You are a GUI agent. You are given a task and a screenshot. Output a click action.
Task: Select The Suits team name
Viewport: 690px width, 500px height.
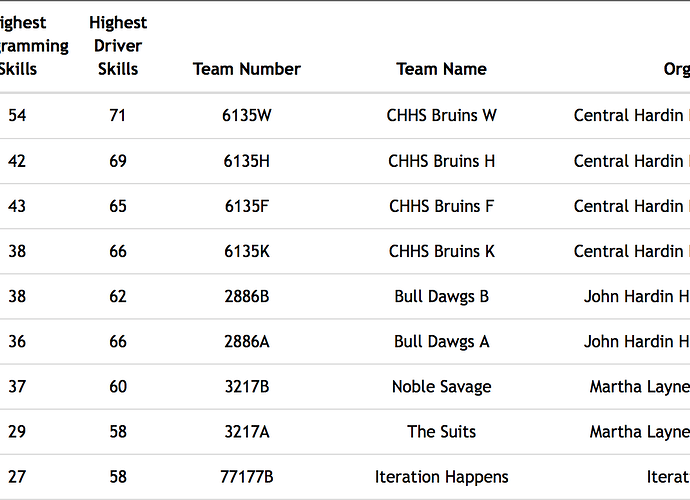pos(441,432)
